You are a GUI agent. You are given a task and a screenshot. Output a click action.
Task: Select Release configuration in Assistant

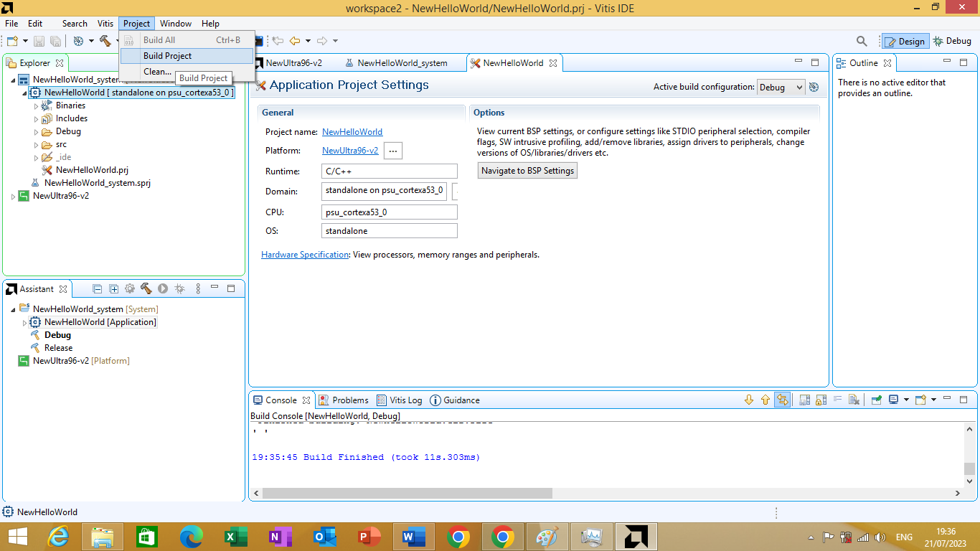(x=58, y=348)
